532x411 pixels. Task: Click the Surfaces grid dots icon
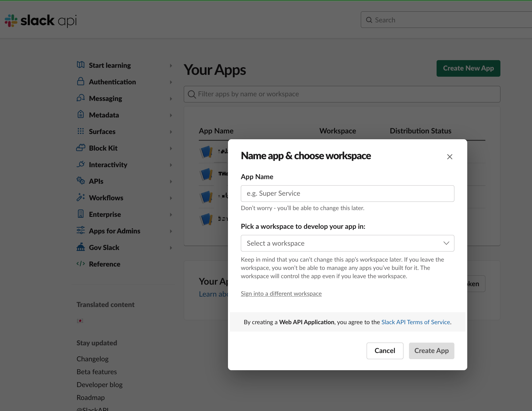click(81, 131)
